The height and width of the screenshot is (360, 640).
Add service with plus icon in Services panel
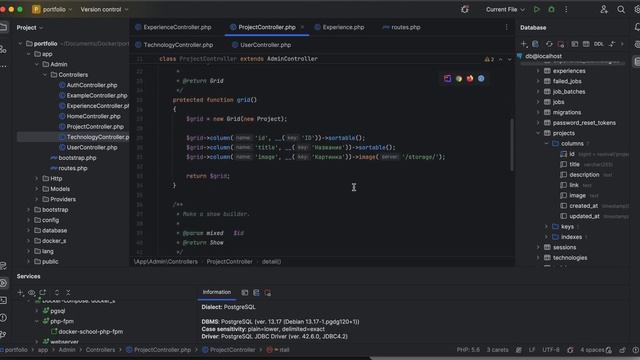[x=20, y=292]
